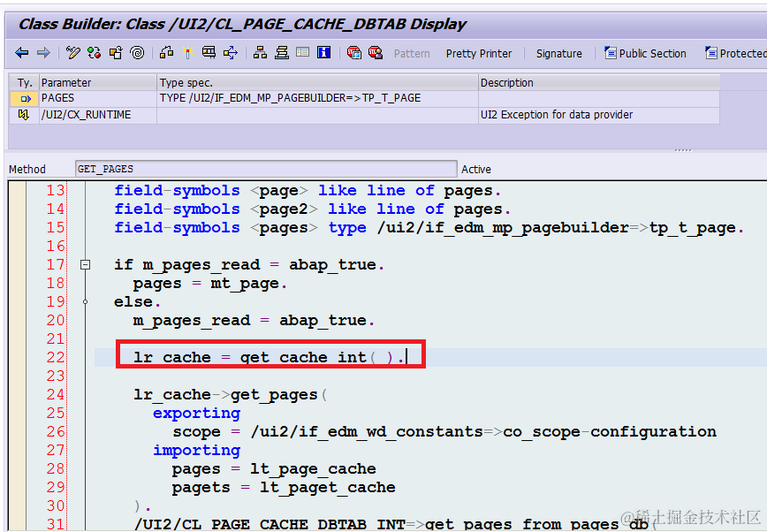Click the returning-parameter icon for PAGES
The height and width of the screenshot is (532, 767).
pyautogui.click(x=25, y=99)
